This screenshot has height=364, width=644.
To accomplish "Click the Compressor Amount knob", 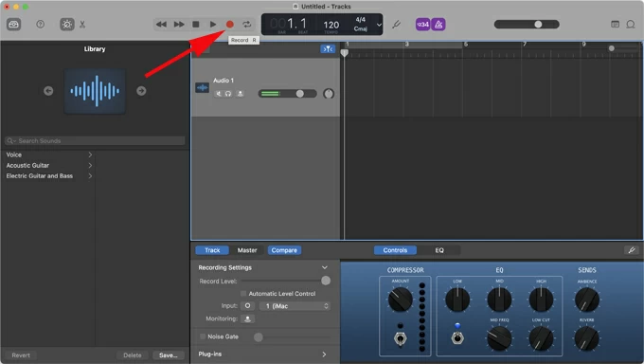I will pyautogui.click(x=401, y=299).
